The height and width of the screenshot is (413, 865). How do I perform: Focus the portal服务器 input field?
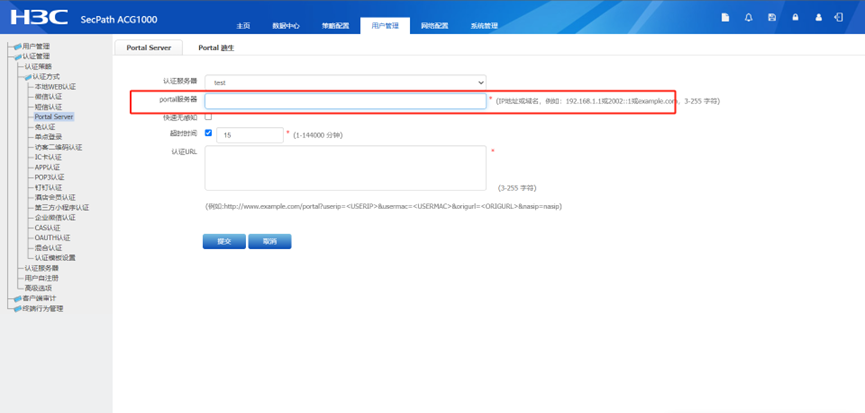point(346,101)
